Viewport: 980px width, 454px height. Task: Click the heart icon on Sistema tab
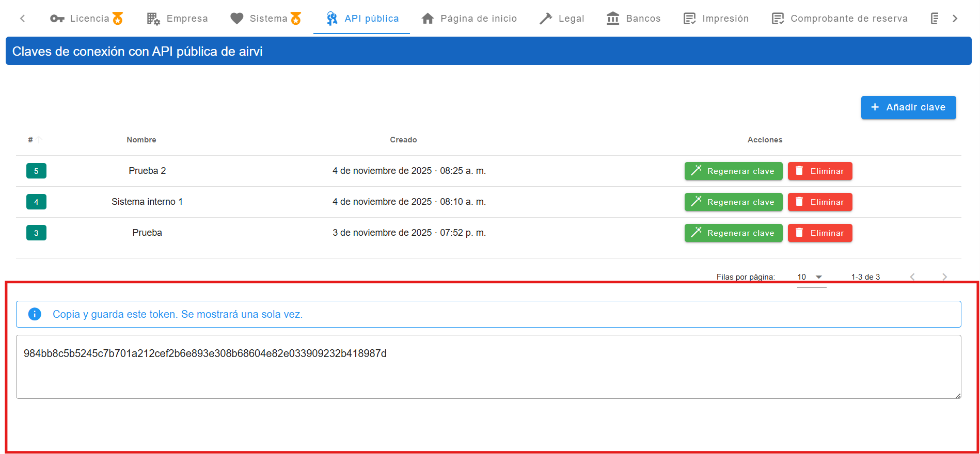(x=236, y=19)
